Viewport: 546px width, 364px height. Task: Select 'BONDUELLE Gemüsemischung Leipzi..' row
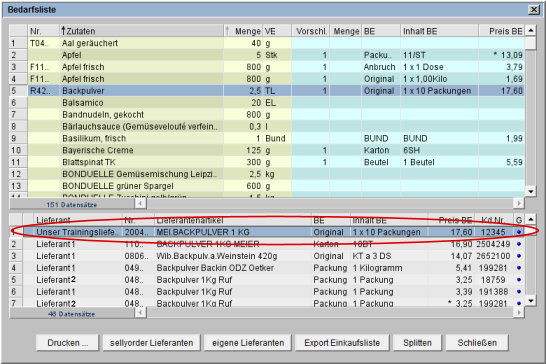point(267,174)
